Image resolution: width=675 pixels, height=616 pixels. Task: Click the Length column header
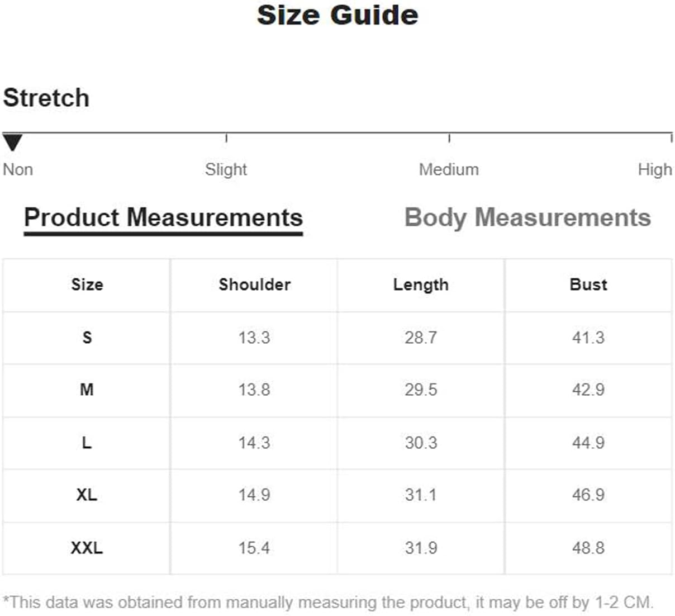click(x=421, y=285)
